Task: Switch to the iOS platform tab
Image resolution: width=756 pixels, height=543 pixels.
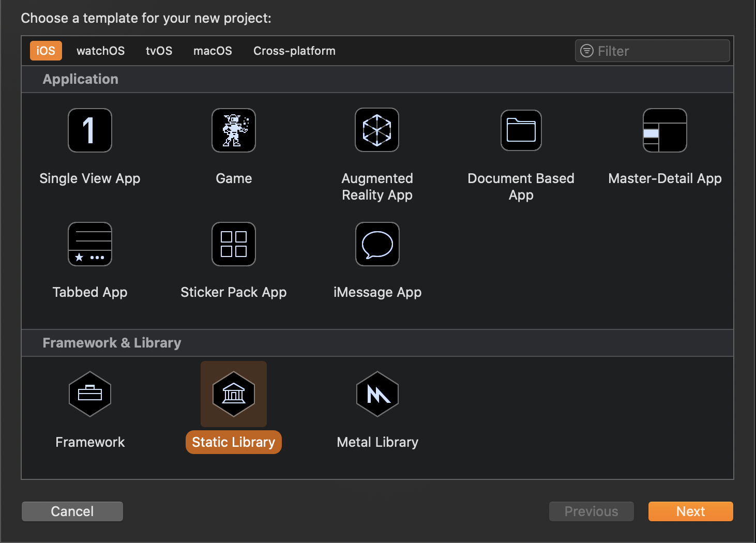Action: point(46,51)
